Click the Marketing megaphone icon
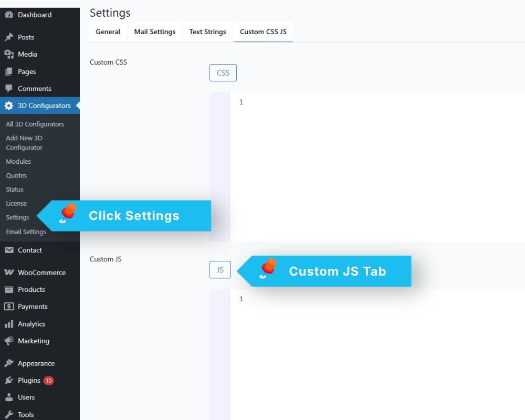The image size is (525, 420). point(9,341)
